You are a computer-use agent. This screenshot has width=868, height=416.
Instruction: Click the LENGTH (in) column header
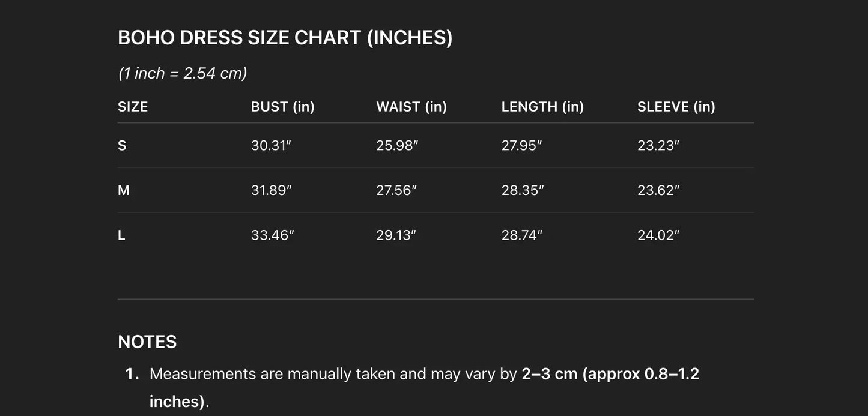click(x=542, y=107)
